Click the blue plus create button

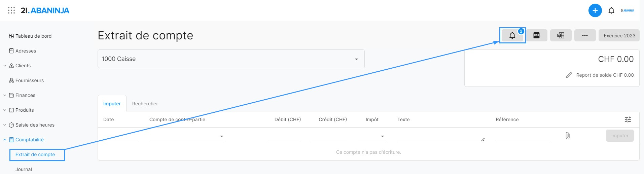[x=595, y=10]
